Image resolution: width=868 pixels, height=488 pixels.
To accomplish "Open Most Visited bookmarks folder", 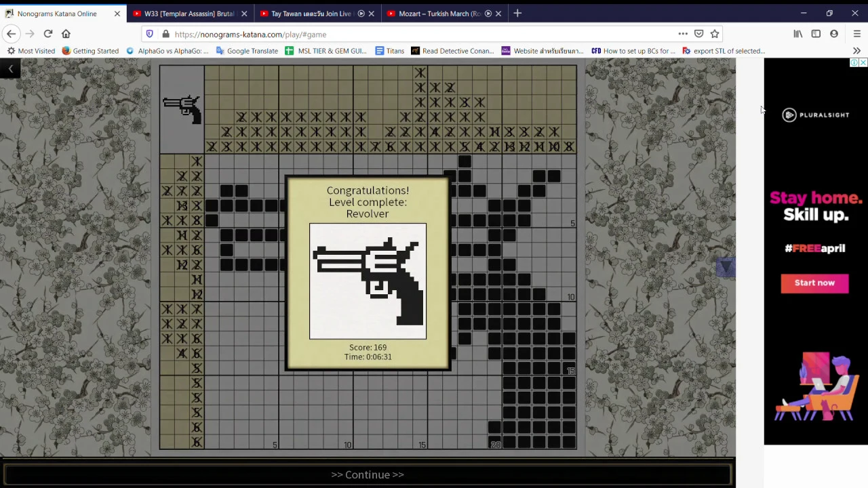I will (31, 51).
